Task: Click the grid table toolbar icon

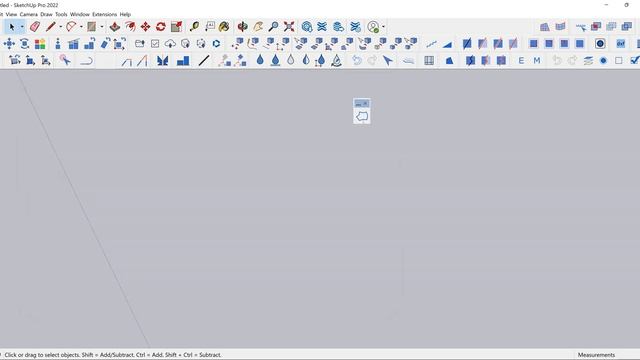Action: point(429,61)
